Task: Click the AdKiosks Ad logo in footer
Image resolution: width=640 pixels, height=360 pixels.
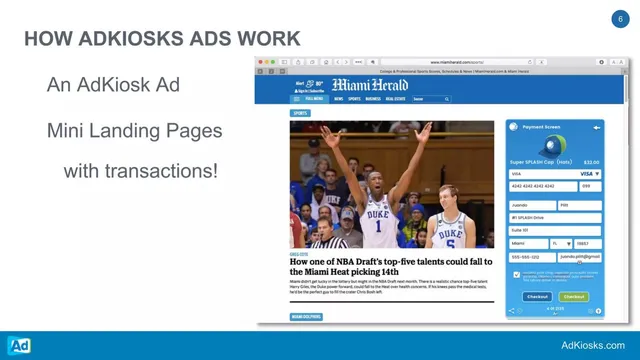Action: pos(19,345)
